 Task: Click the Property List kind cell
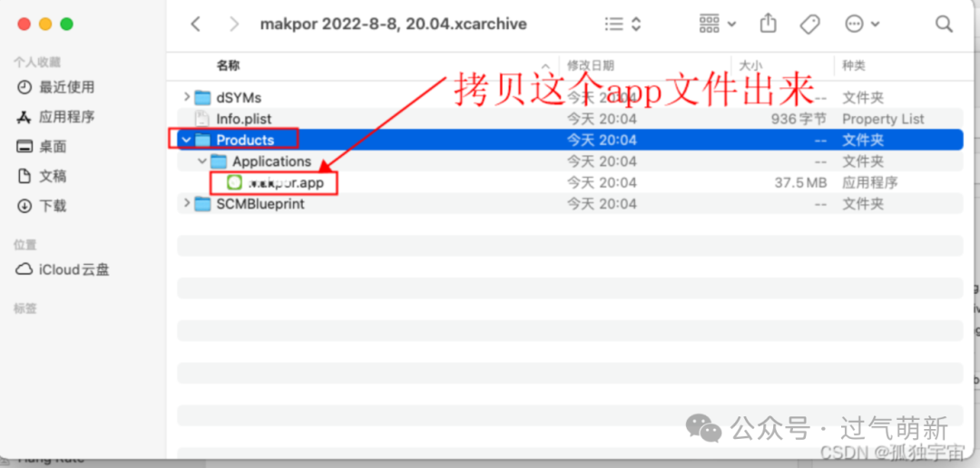883,119
